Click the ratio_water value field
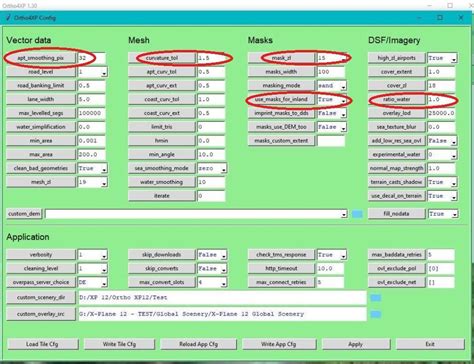The width and height of the screenshot is (474, 364). (441, 99)
